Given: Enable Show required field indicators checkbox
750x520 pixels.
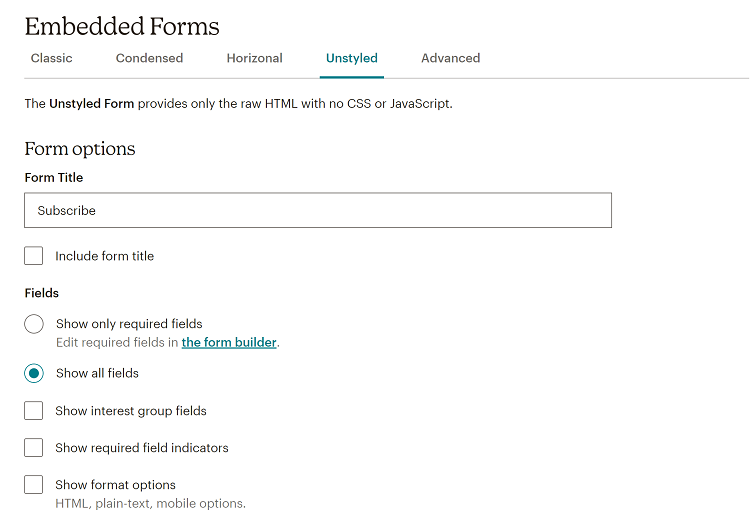Looking at the screenshot, I should (x=34, y=448).
